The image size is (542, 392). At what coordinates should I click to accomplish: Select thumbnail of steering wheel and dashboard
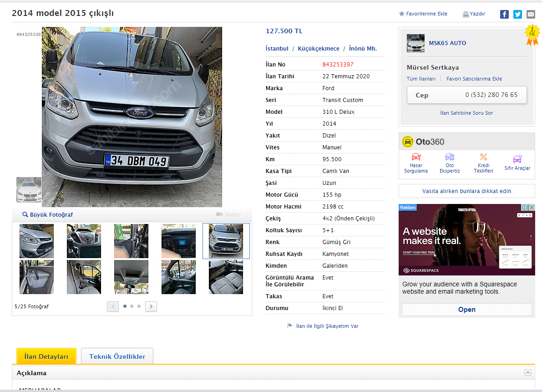84,241
